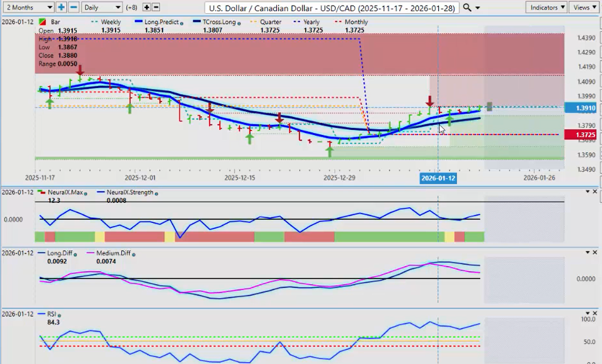Close the RSI indicator panel
The height and width of the screenshot is (364, 602).
coord(595,313)
